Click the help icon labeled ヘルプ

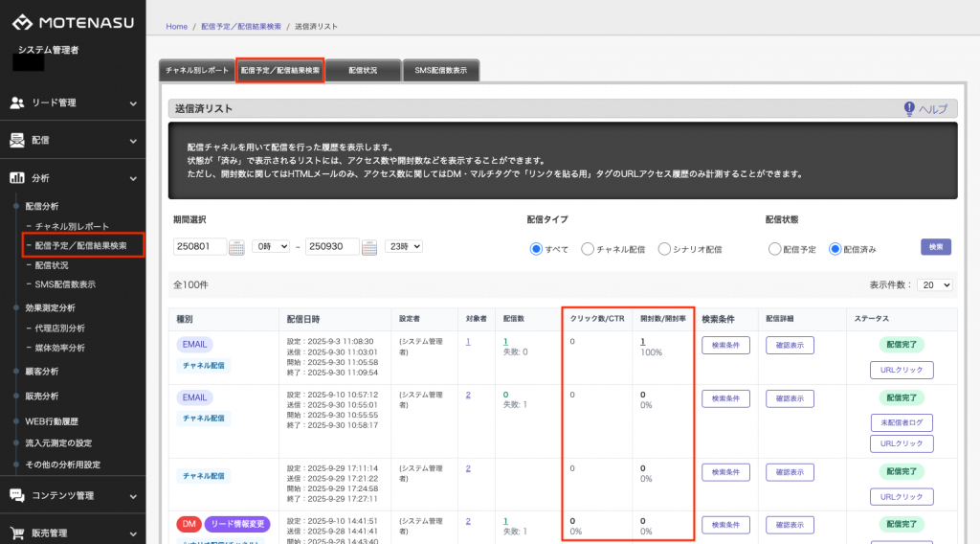(909, 109)
